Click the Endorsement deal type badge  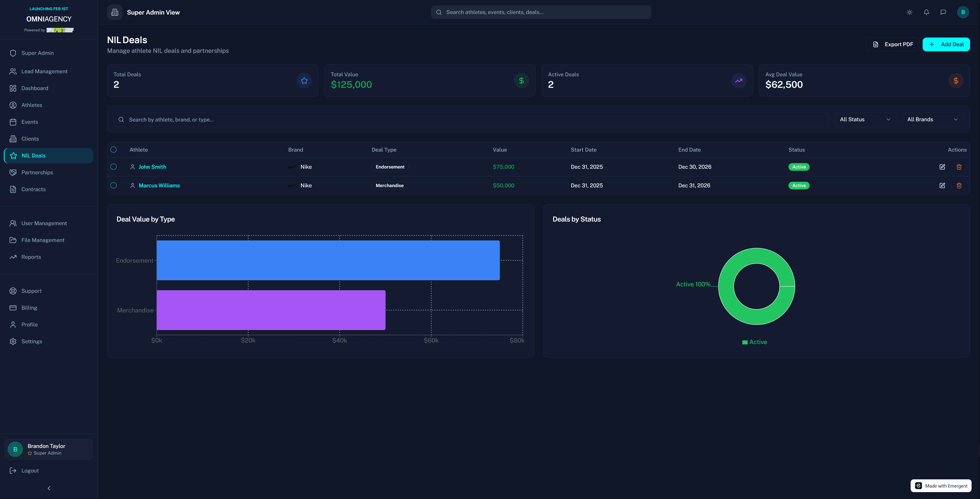pos(390,167)
